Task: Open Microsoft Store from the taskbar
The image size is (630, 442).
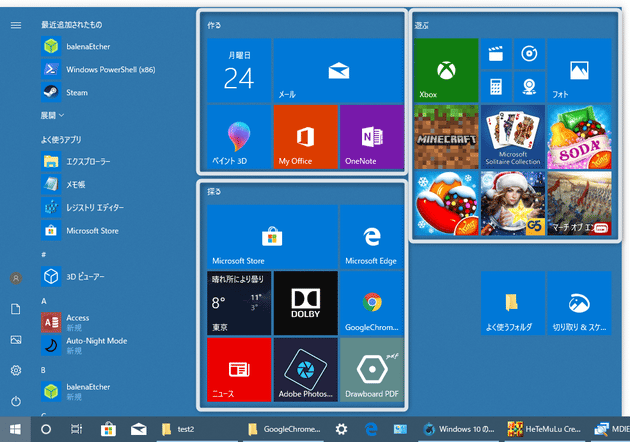Action: (x=108, y=430)
